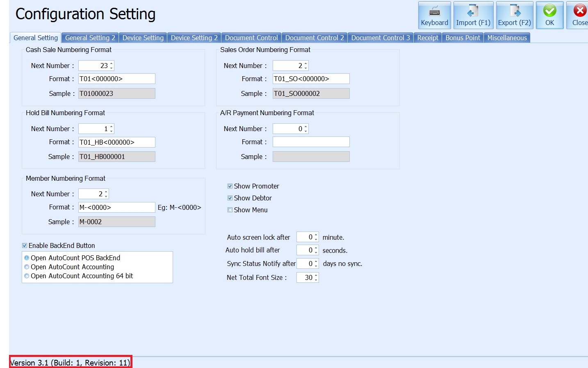Toggle the Show Debtor checkbox
The height and width of the screenshot is (368, 588).
click(x=230, y=198)
